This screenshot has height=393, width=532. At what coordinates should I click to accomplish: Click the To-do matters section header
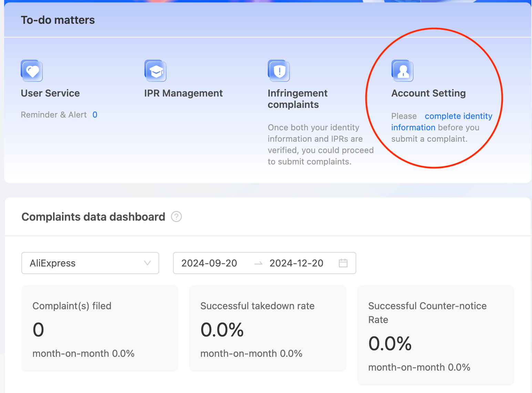58,20
